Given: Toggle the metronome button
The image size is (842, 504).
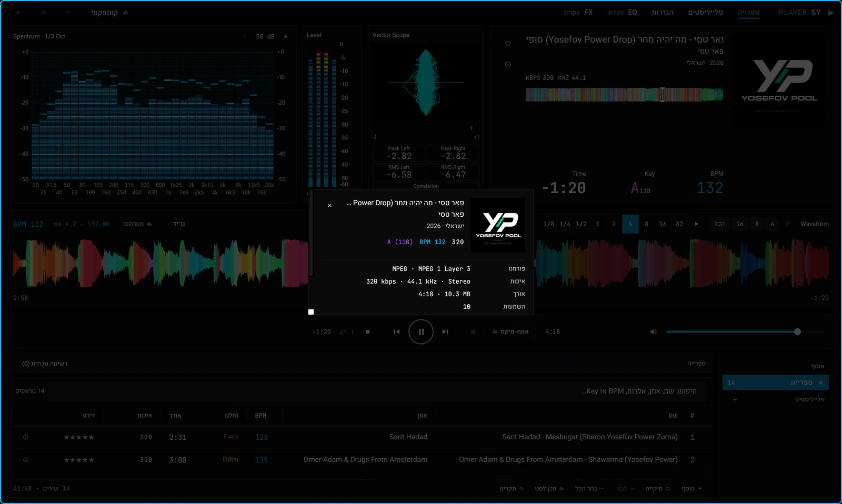Looking at the screenshot, I should [x=137, y=224].
